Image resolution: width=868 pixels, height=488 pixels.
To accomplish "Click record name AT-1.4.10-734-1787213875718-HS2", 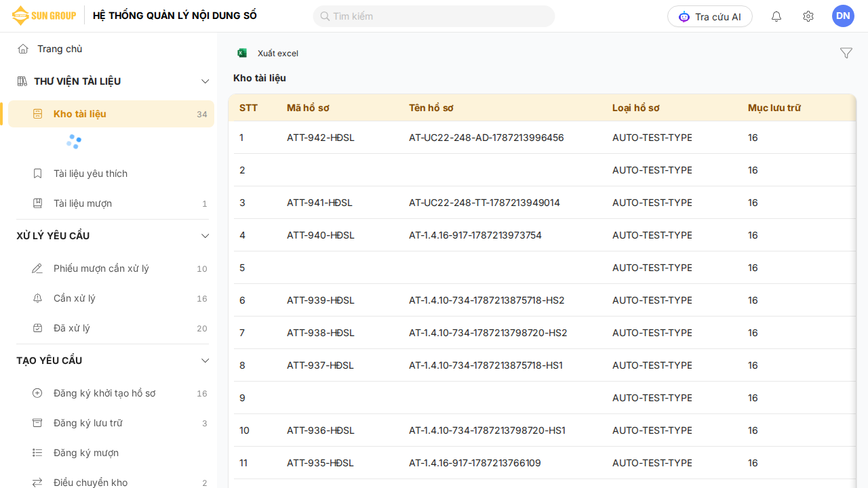I will [487, 300].
